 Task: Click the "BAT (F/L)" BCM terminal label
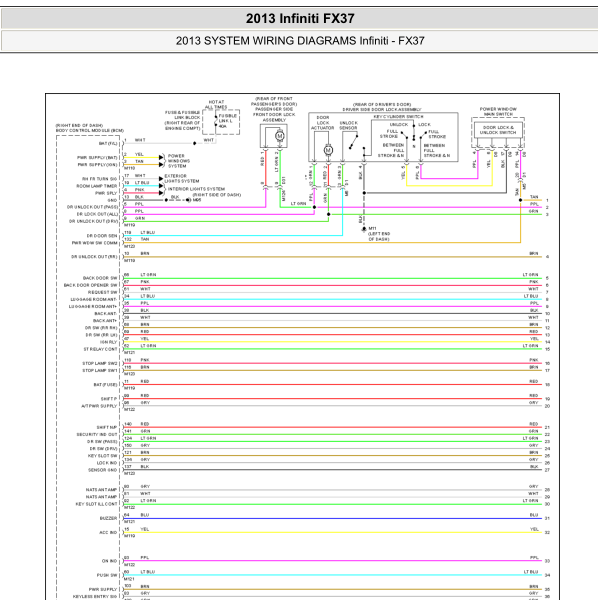point(108,143)
